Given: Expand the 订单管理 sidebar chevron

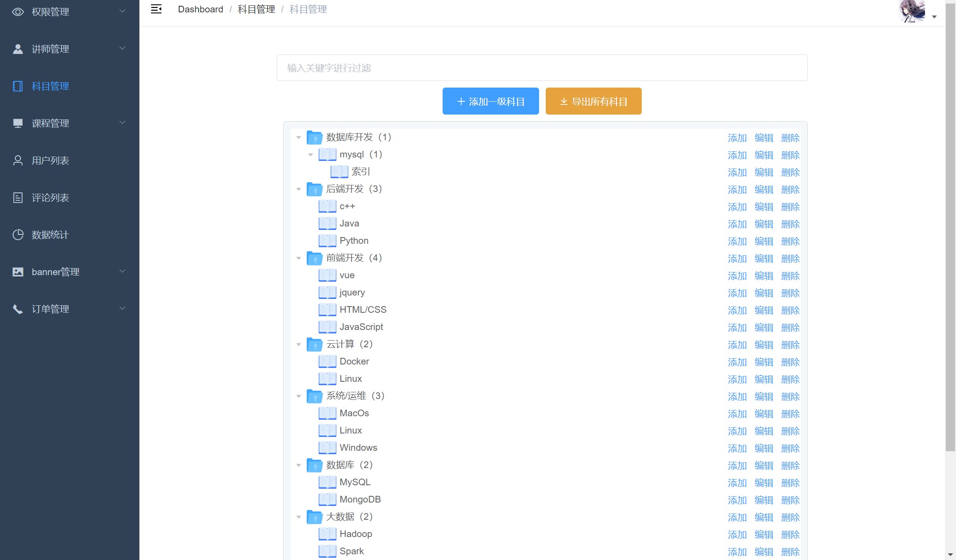Looking at the screenshot, I should [x=123, y=308].
